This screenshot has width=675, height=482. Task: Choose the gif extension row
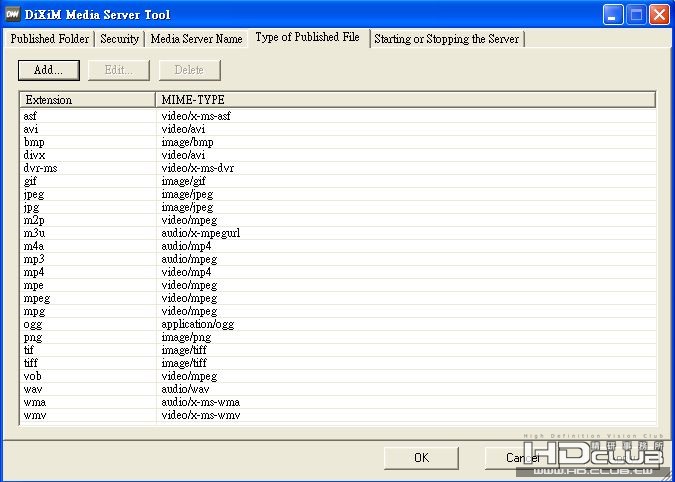(x=338, y=181)
